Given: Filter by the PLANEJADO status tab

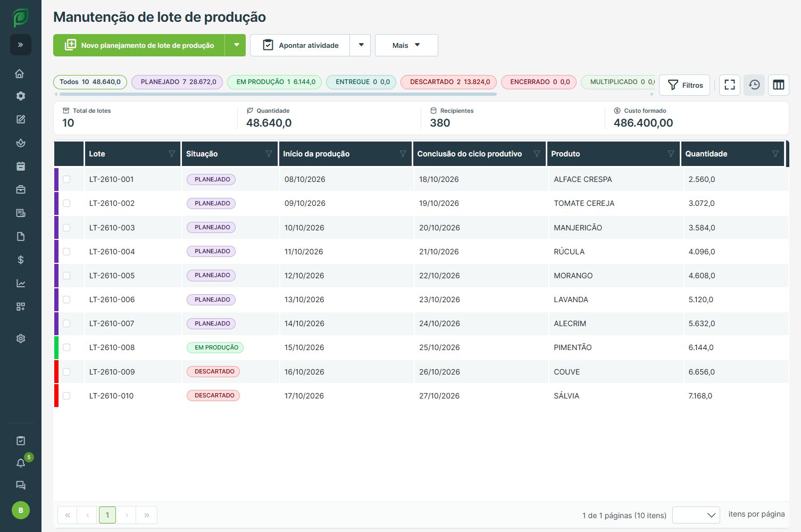Looking at the screenshot, I should tap(177, 82).
